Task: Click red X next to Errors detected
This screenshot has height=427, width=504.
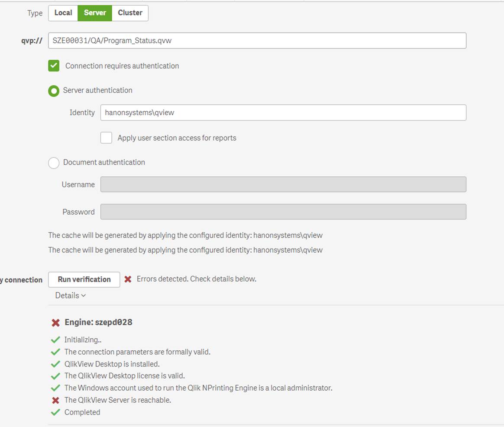Action: [128, 279]
